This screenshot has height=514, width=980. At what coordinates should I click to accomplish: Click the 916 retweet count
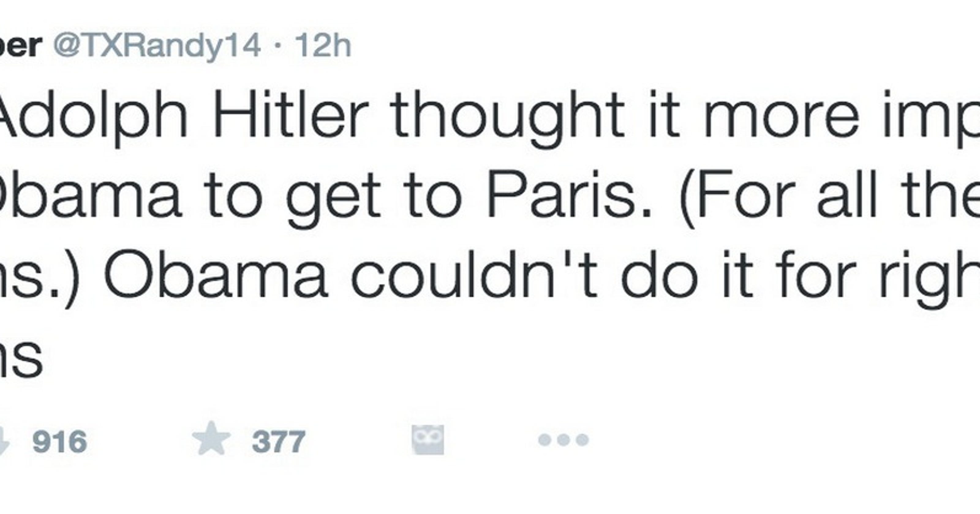coord(60,442)
